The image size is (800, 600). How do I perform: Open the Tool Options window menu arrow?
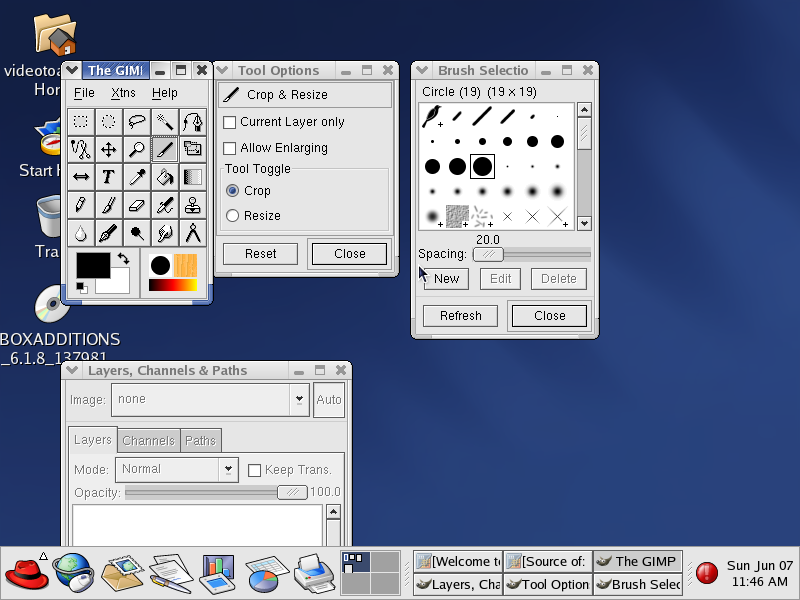coord(222,70)
